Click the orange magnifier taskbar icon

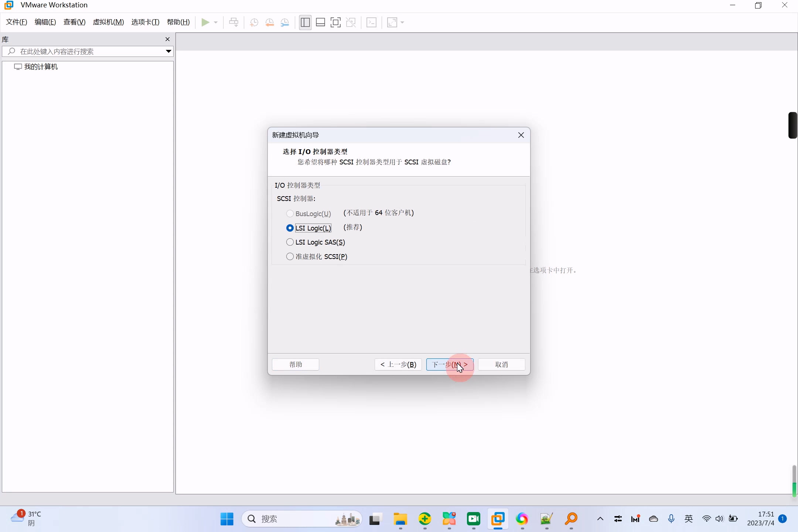coord(571,519)
